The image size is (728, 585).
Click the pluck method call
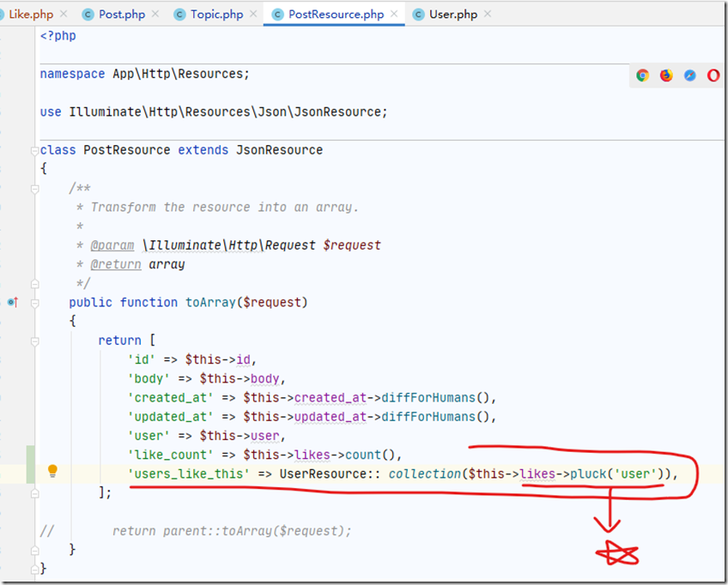point(588,474)
